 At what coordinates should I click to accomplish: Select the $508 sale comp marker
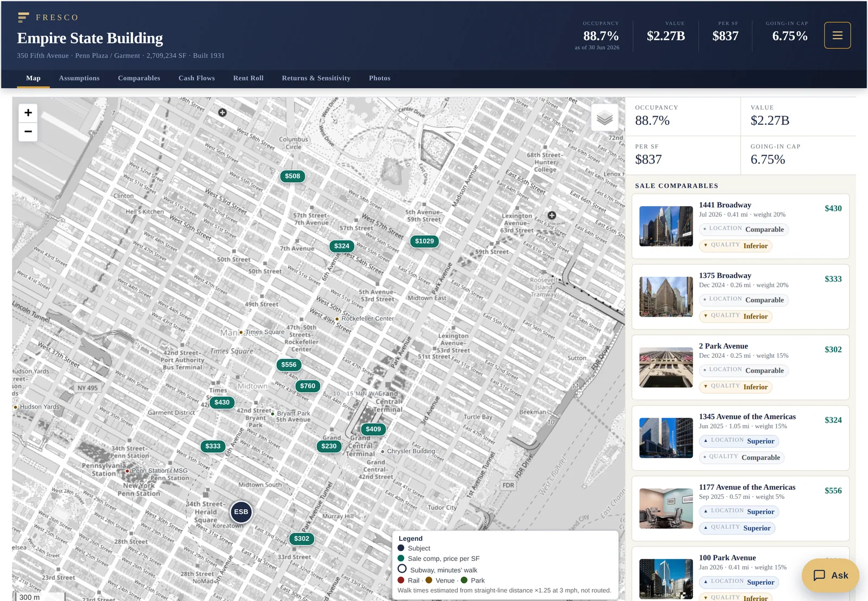[292, 176]
